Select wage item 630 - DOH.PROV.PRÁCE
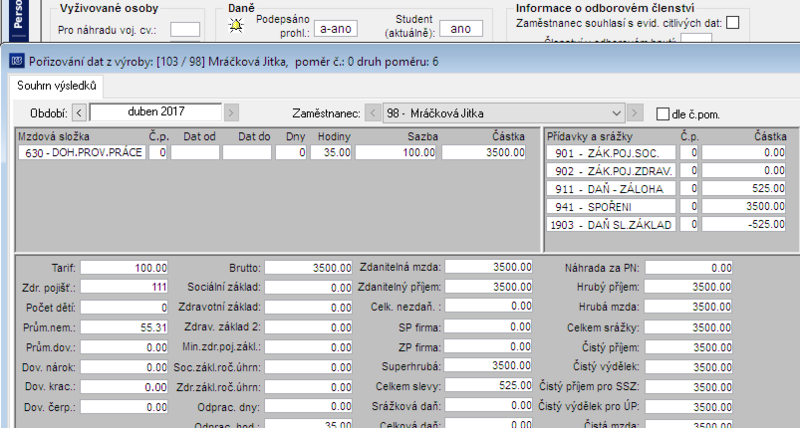This screenshot has height=428, width=800. tap(82, 153)
